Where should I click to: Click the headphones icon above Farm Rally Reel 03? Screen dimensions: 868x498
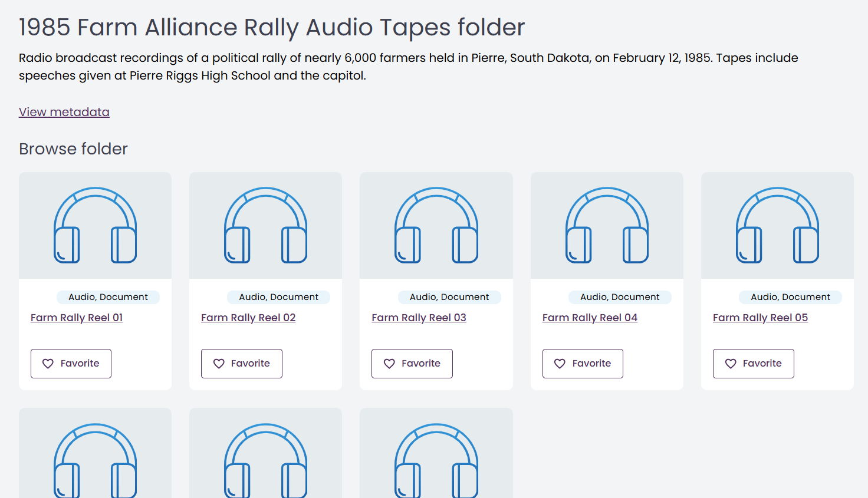436,225
